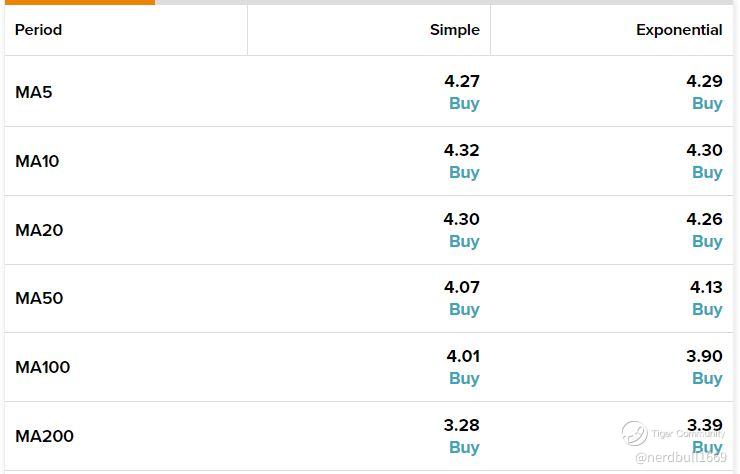The height and width of the screenshot is (474, 740).
Task: Click Buy under MA50 Simple 4.07
Action: [464, 309]
